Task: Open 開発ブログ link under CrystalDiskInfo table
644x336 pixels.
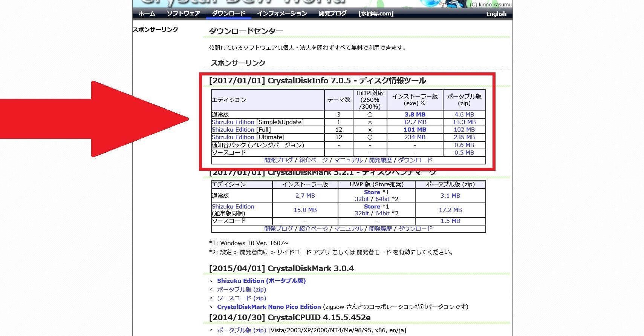Action: click(278, 160)
